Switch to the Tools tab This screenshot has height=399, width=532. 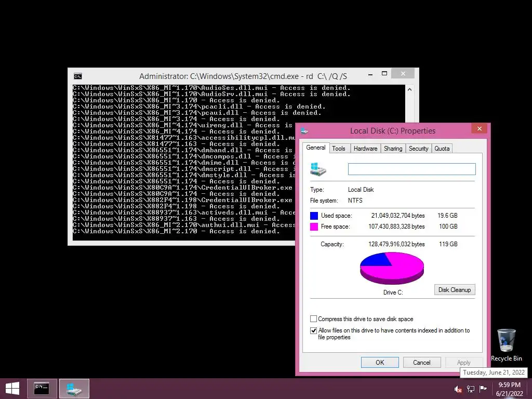(x=339, y=149)
